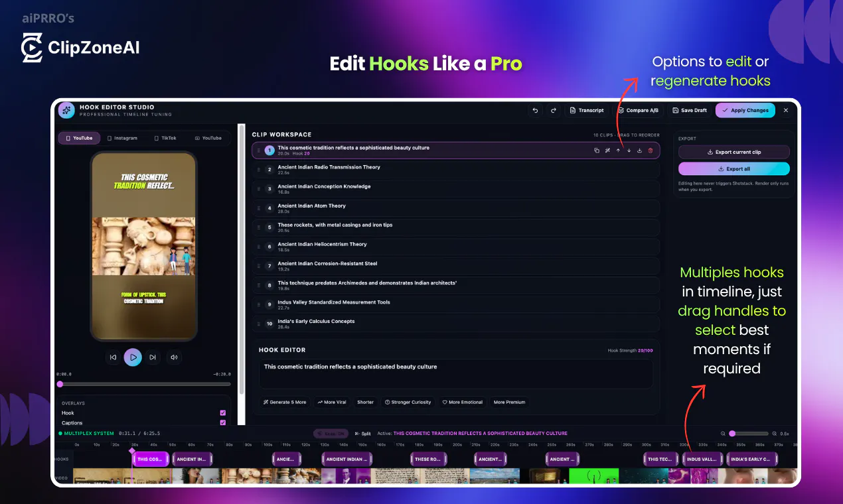The image size is (843, 504).
Task: Click the More Viral option
Action: tap(332, 402)
